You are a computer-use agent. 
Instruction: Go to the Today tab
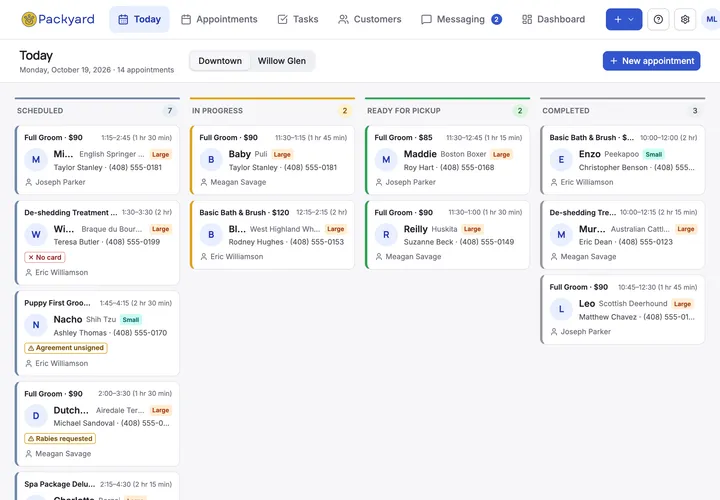[140, 19]
